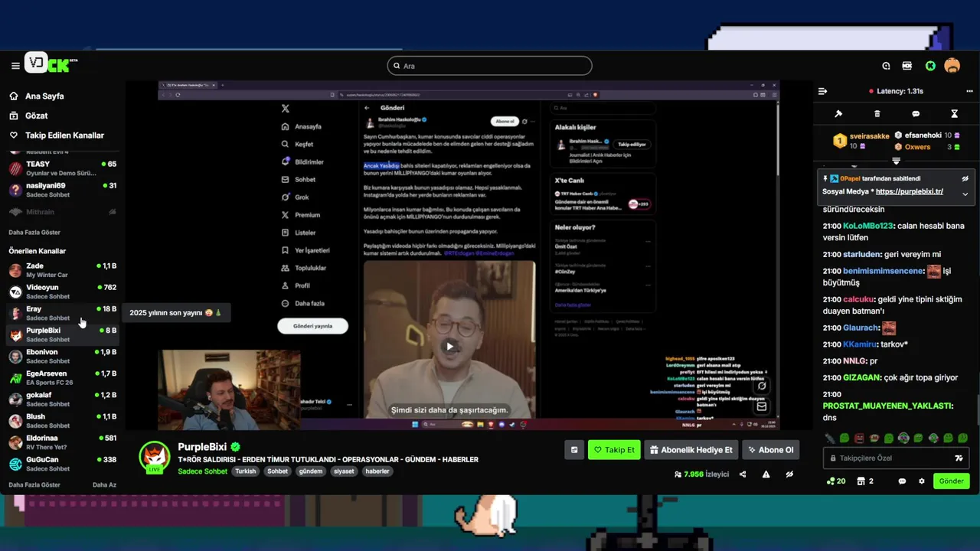Viewport: 980px width, 551px height.
Task: Click the Abone Ol subscribe button
Action: coord(771,450)
